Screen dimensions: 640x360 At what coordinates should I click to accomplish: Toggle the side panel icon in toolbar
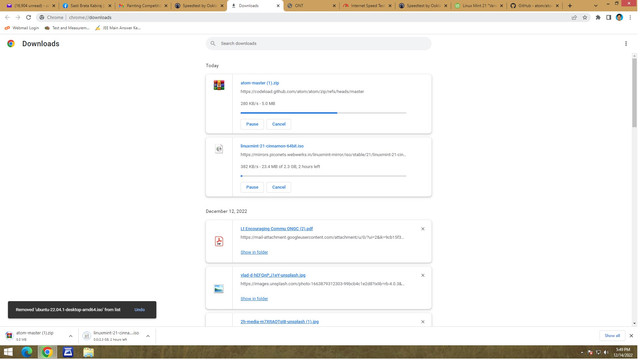click(609, 18)
